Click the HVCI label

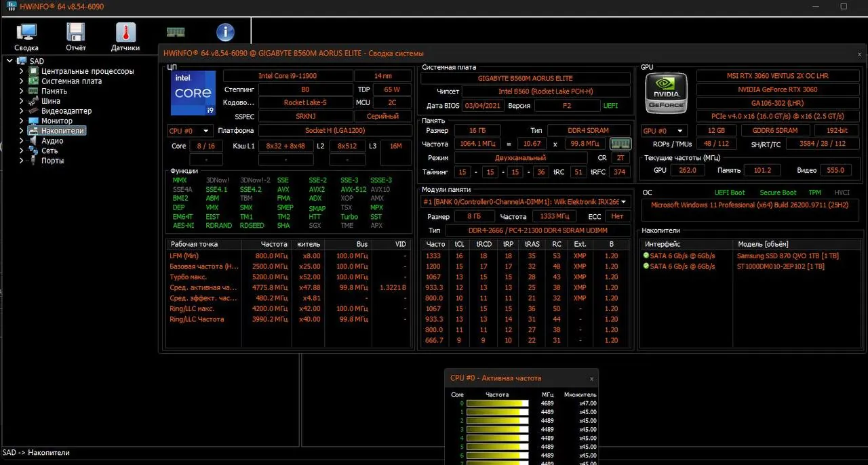(x=842, y=193)
